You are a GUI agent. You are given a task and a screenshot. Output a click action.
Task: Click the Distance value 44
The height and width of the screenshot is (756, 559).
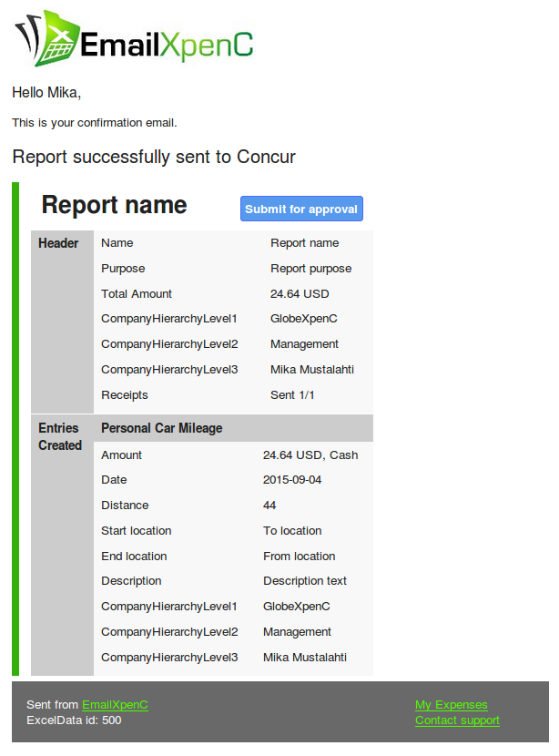tap(269, 506)
